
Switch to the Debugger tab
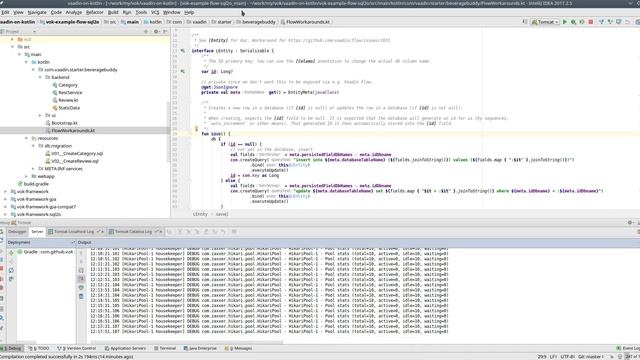click(18, 231)
